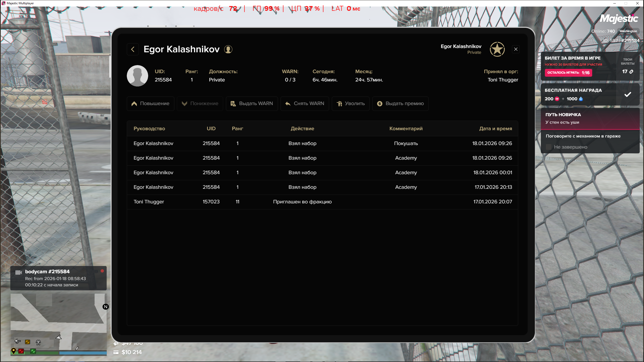Toggle the Не завершено quest checkbox

click(549, 147)
